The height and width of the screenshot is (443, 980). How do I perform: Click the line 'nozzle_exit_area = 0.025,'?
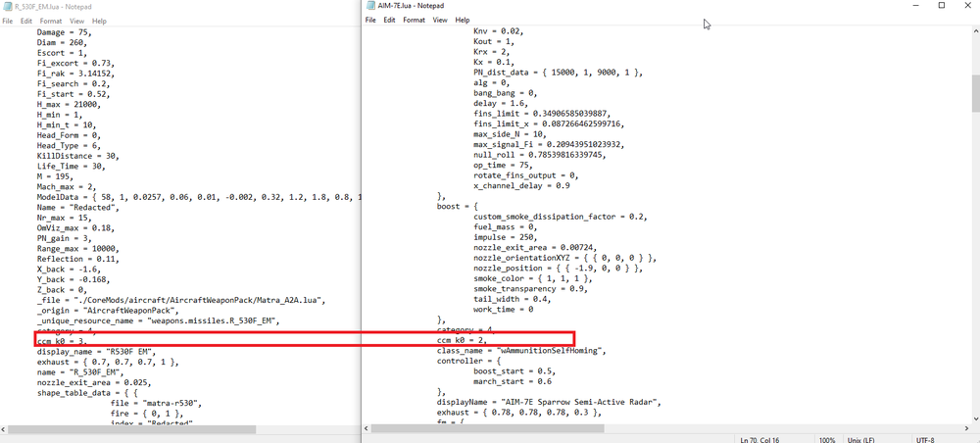point(94,382)
